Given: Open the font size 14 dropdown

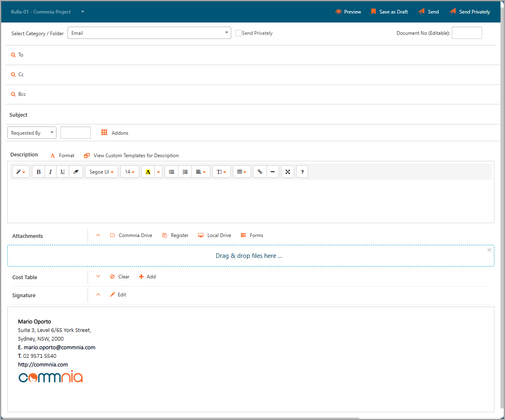Looking at the screenshot, I should (130, 172).
